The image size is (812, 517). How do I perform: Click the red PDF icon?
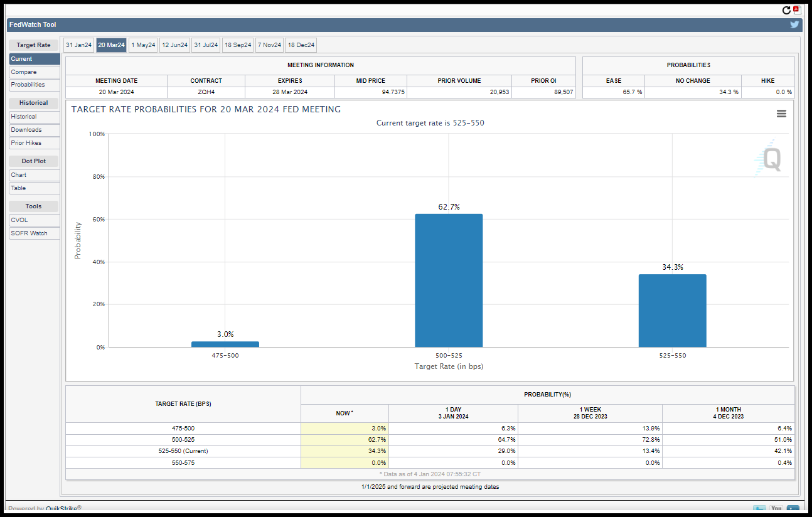coord(796,9)
